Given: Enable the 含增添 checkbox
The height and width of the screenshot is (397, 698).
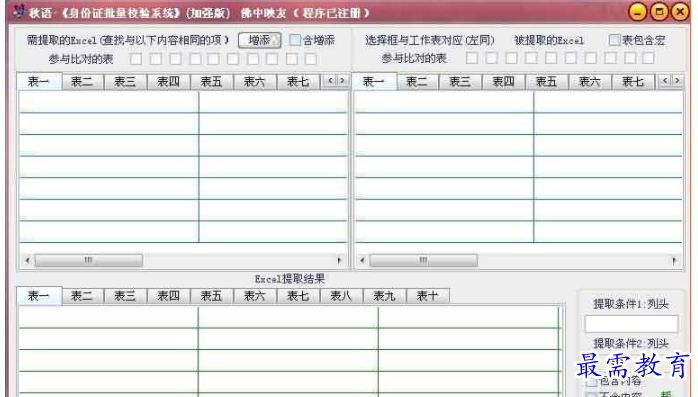Looking at the screenshot, I should 295,40.
